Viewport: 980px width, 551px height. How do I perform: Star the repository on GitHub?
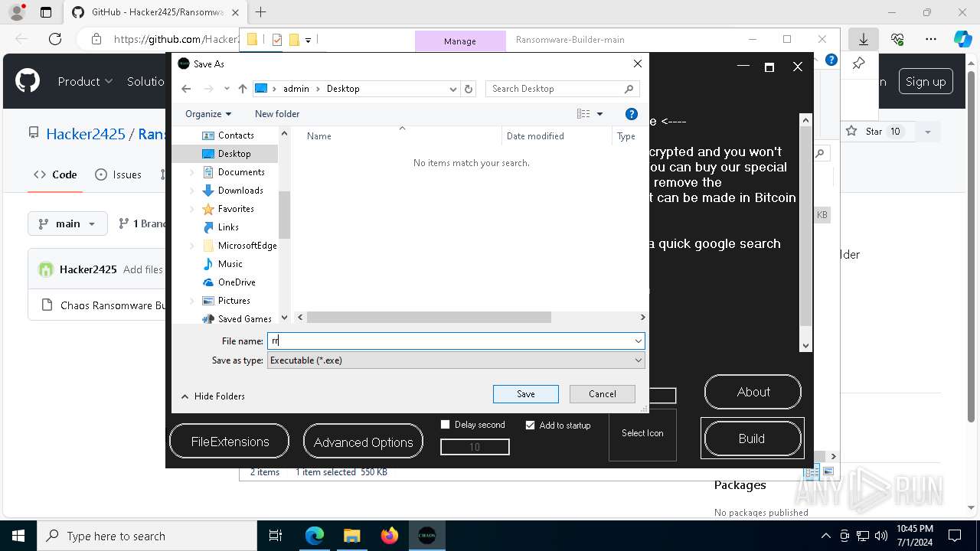(874, 132)
